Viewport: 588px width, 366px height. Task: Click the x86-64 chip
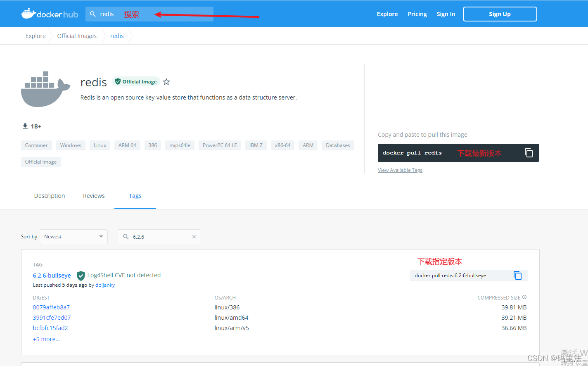click(x=282, y=145)
